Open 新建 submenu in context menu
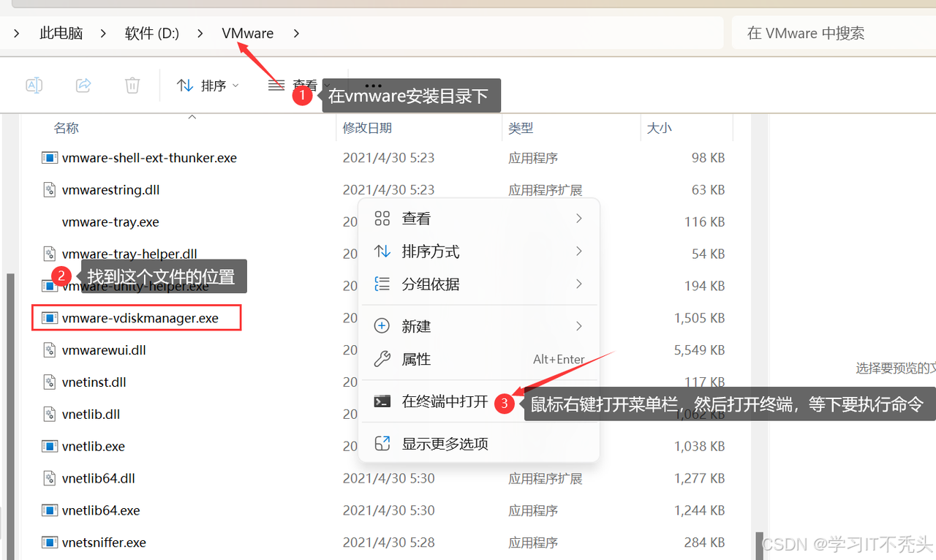The height and width of the screenshot is (560, 936). pos(479,326)
